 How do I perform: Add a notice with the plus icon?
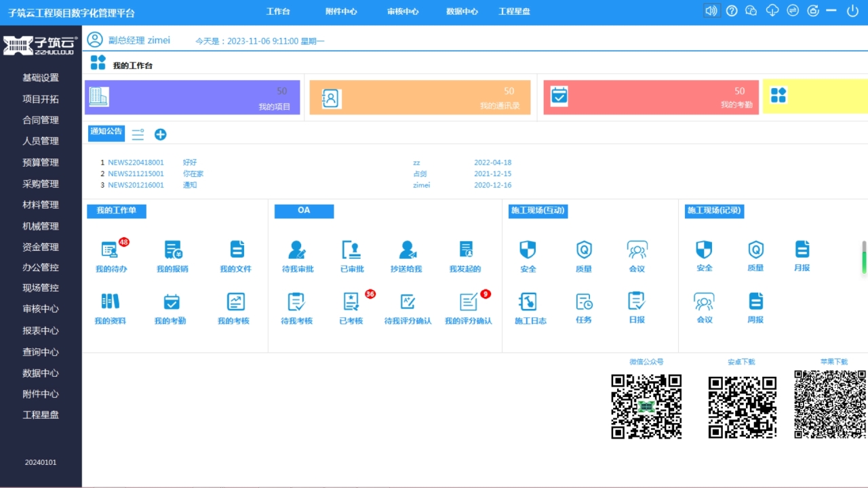[x=160, y=134]
